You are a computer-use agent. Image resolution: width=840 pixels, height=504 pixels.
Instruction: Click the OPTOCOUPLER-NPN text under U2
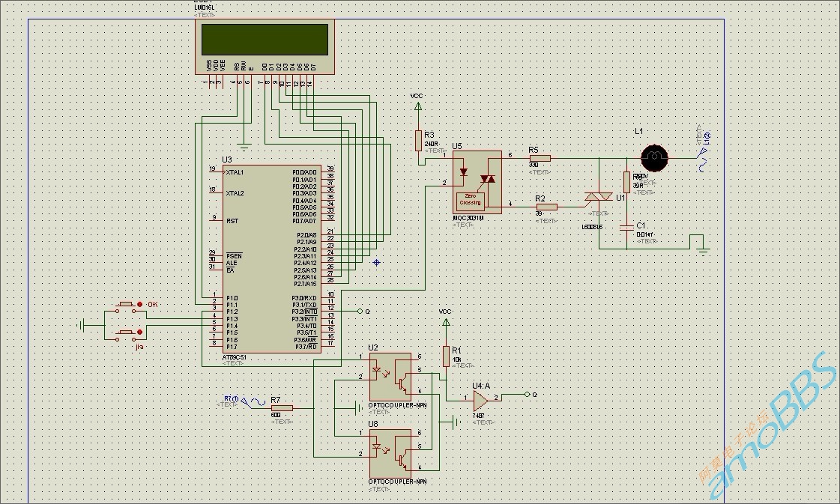point(397,405)
